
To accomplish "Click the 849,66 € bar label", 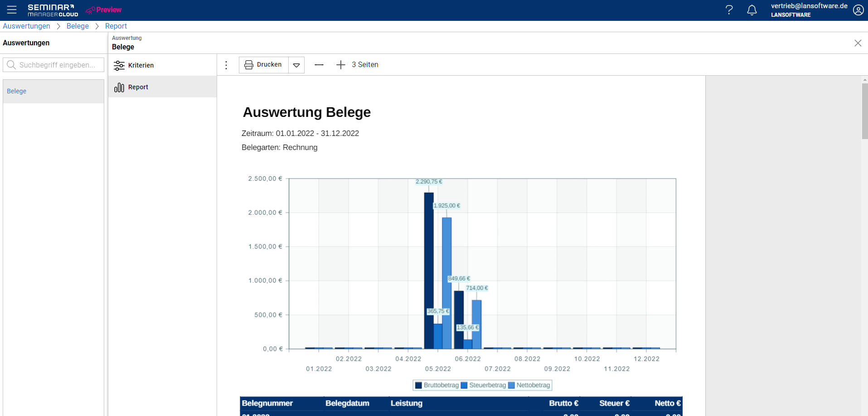I will [459, 279].
